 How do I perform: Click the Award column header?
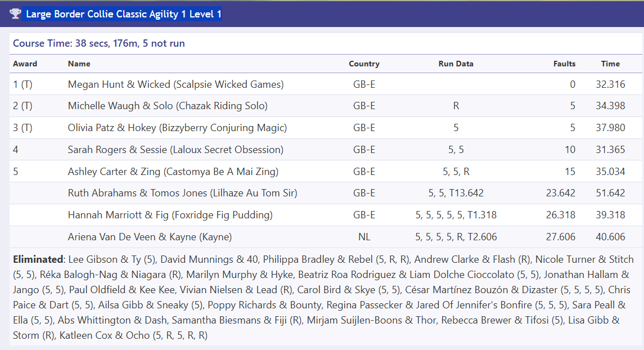point(25,64)
